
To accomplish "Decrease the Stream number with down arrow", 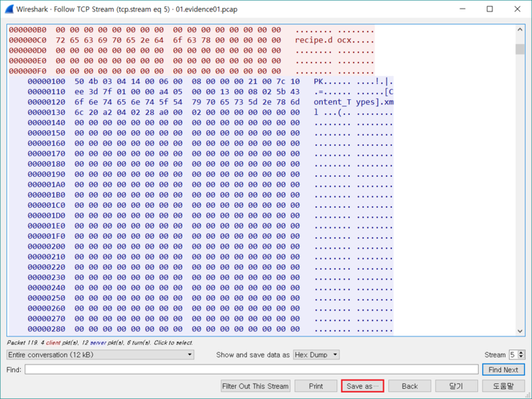I will pos(521,357).
